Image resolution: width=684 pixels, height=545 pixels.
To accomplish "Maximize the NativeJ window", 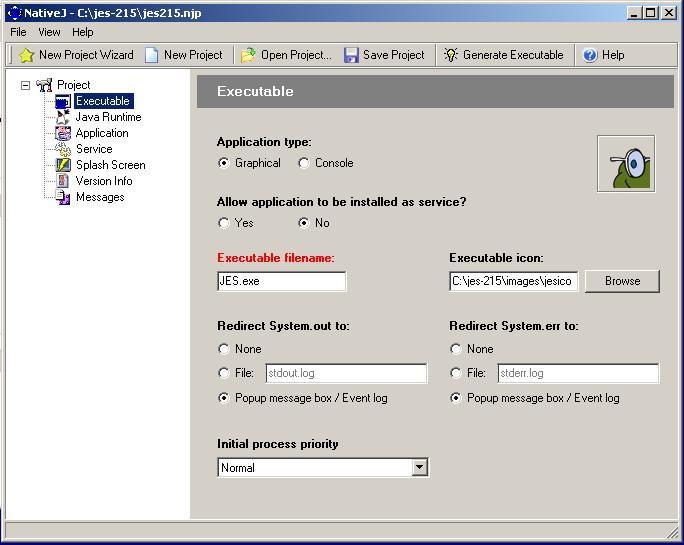I will [x=650, y=13].
